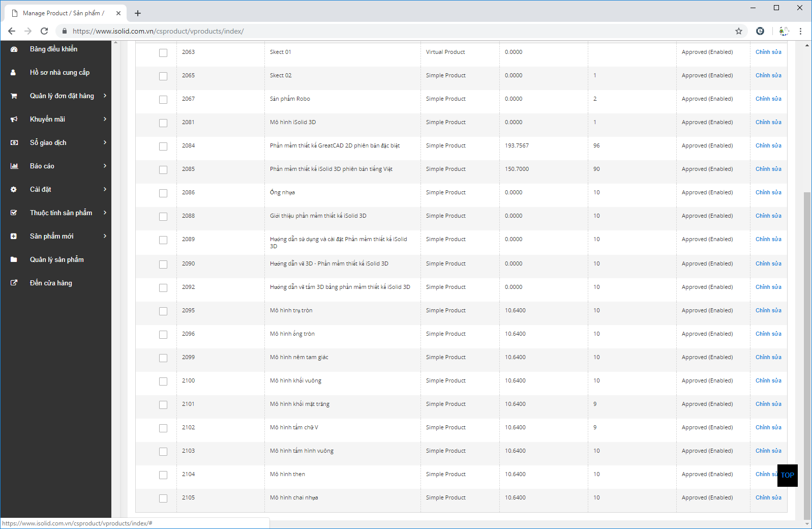
Task: Check the box for product 2105
Action: [x=163, y=498]
